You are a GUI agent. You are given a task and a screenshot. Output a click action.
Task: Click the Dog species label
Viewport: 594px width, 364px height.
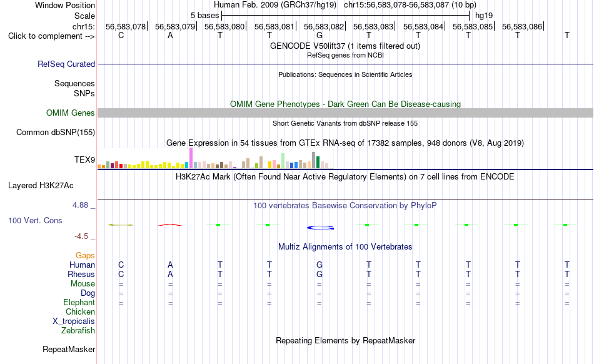point(88,293)
